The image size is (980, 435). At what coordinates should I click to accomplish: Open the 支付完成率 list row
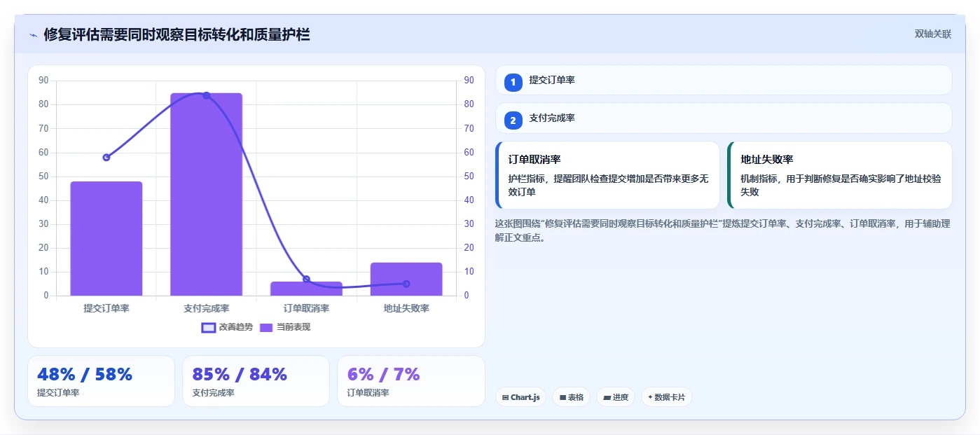coord(724,118)
